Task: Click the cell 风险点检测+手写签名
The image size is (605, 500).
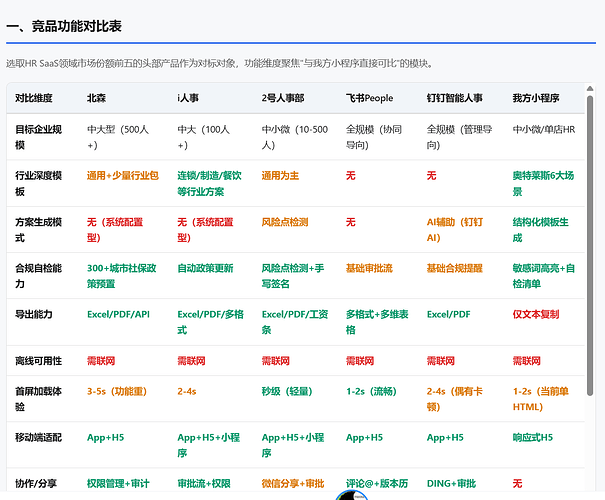Action: click(293, 276)
